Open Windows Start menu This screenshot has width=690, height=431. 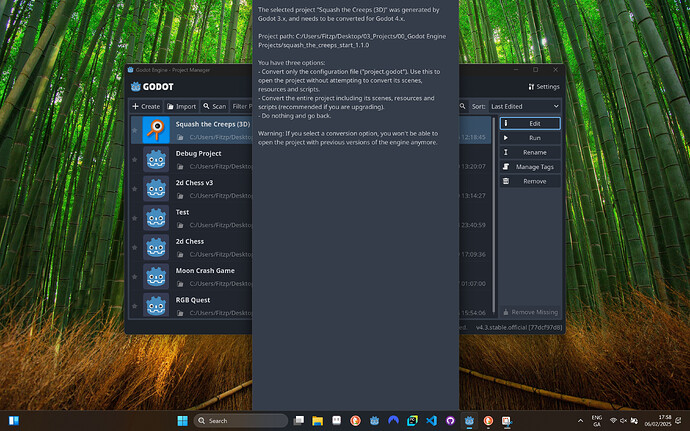coord(182,421)
